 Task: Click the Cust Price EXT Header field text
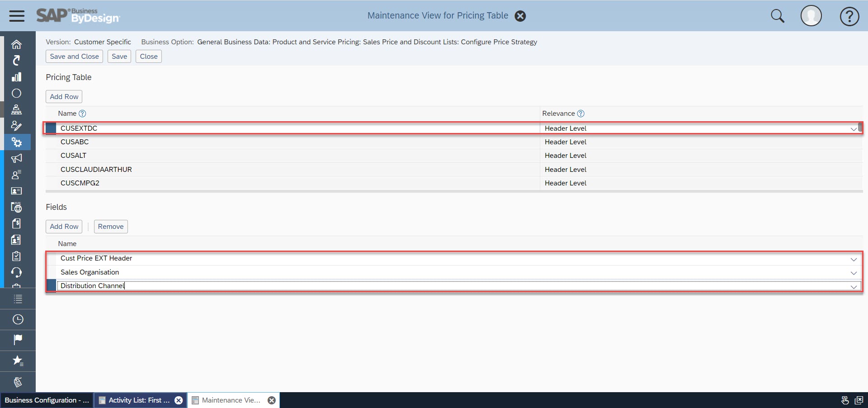coord(96,258)
